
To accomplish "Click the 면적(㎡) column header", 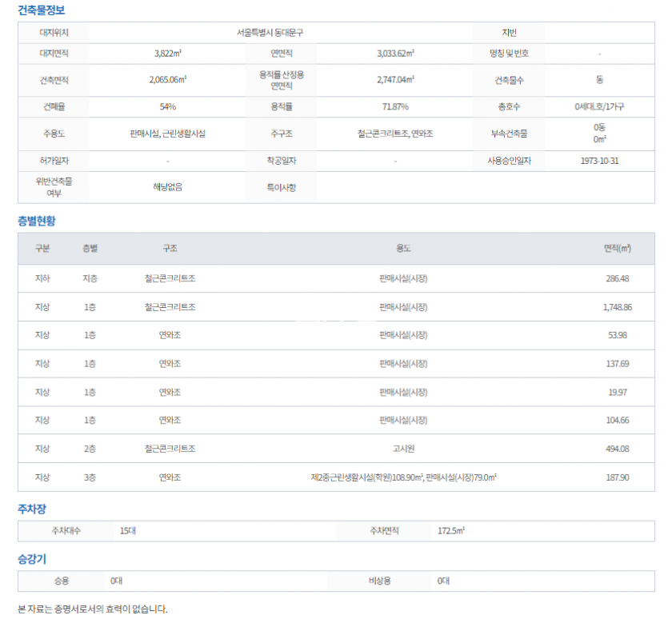I will [617, 249].
